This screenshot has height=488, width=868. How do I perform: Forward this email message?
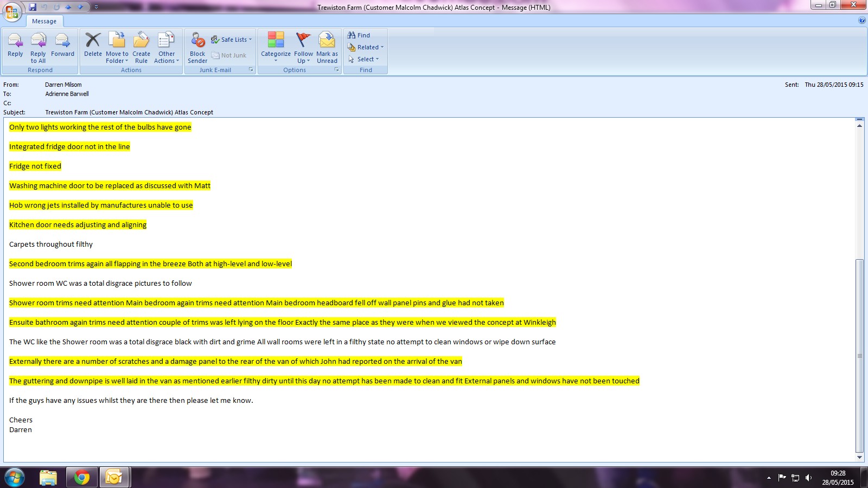click(62, 41)
